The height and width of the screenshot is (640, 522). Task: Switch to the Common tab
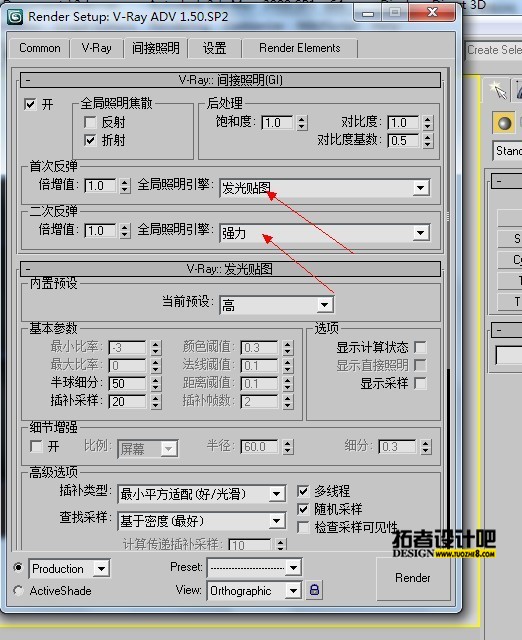point(39,48)
